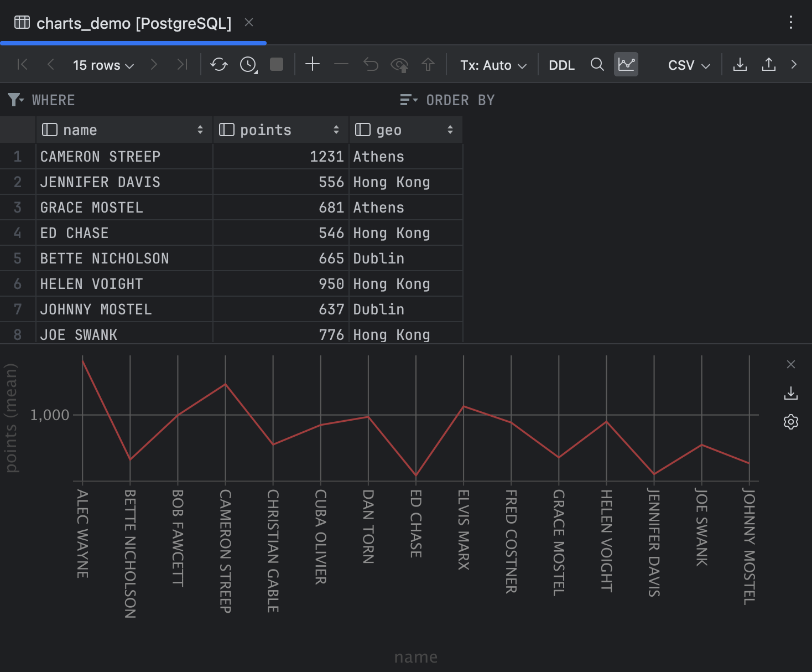Select the charts_demo PostgreSQL tab
The height and width of the screenshot is (672, 812).
tap(133, 23)
